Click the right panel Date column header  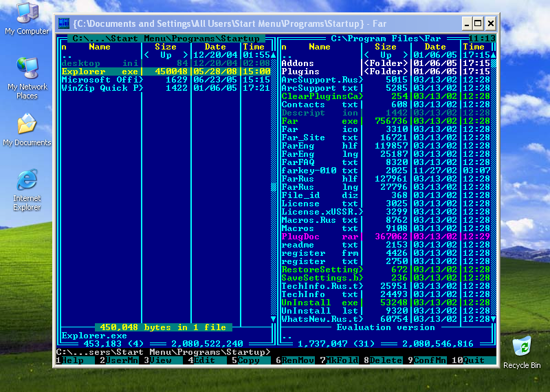[435, 47]
